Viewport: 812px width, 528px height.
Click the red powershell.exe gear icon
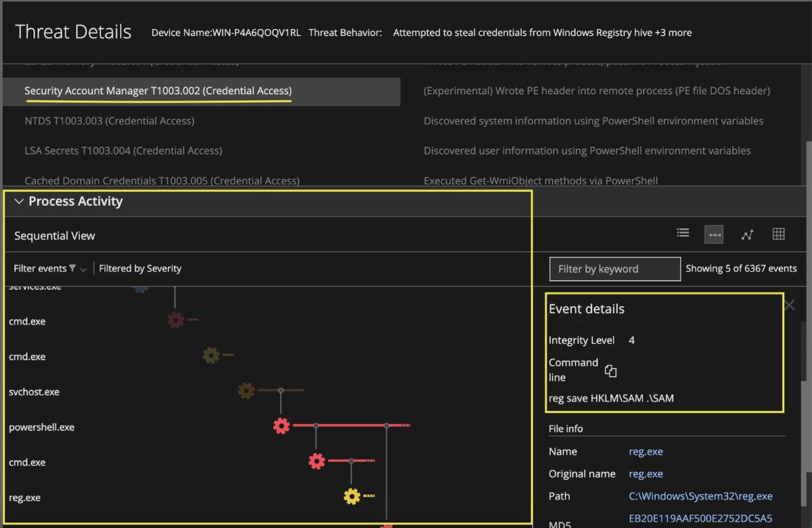(x=281, y=426)
